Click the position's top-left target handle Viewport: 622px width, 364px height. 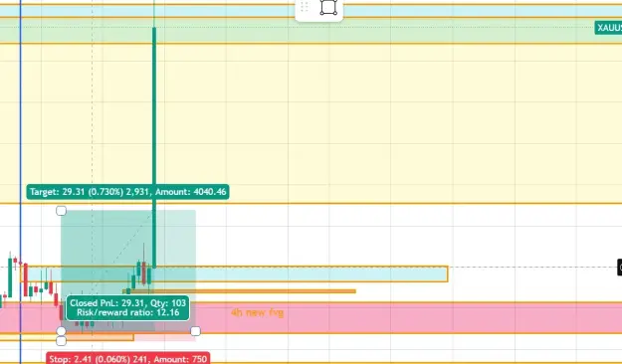click(61, 211)
